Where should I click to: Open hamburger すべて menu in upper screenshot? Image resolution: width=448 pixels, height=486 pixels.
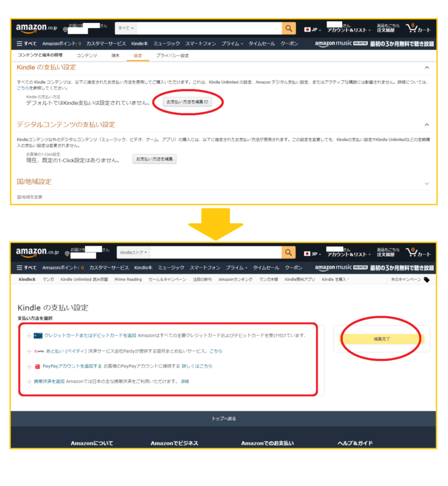27,44
